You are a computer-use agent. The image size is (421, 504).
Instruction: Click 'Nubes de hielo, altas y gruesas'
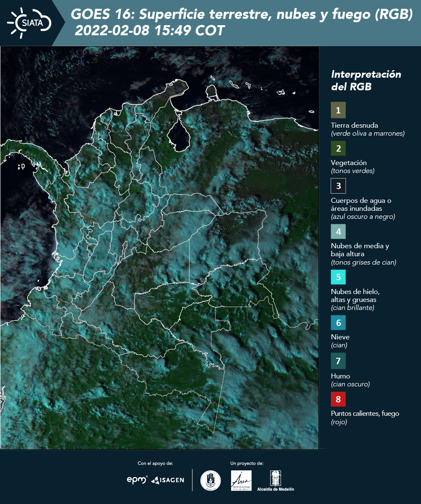[355, 296]
